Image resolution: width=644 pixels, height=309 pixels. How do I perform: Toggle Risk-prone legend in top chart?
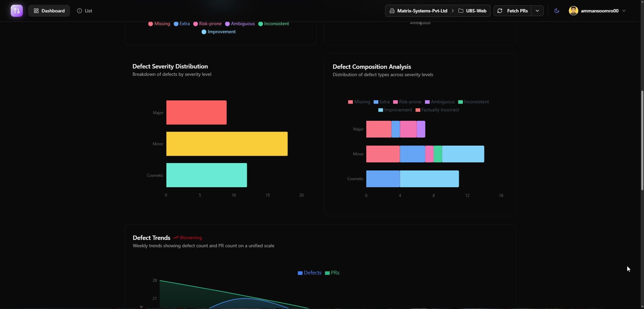point(207,24)
